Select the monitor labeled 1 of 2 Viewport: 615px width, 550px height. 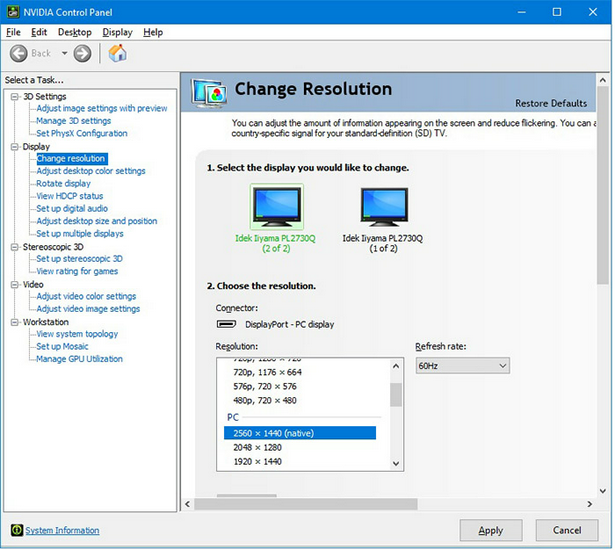pyautogui.click(x=384, y=206)
